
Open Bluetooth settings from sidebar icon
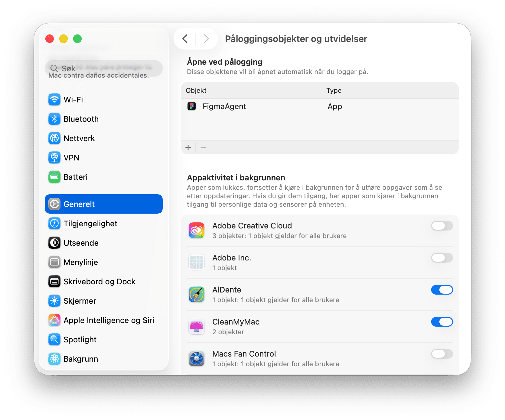(x=54, y=119)
